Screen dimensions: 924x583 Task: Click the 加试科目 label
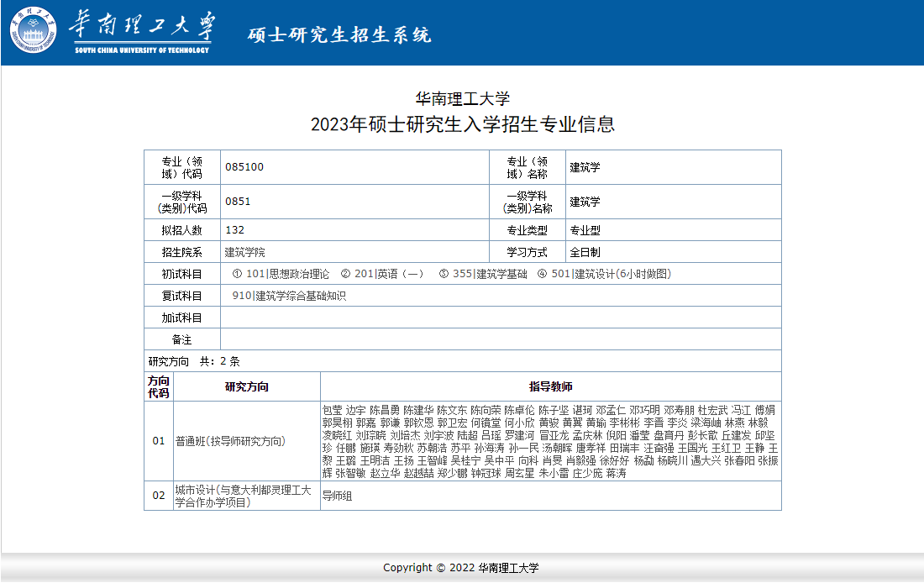click(182, 318)
